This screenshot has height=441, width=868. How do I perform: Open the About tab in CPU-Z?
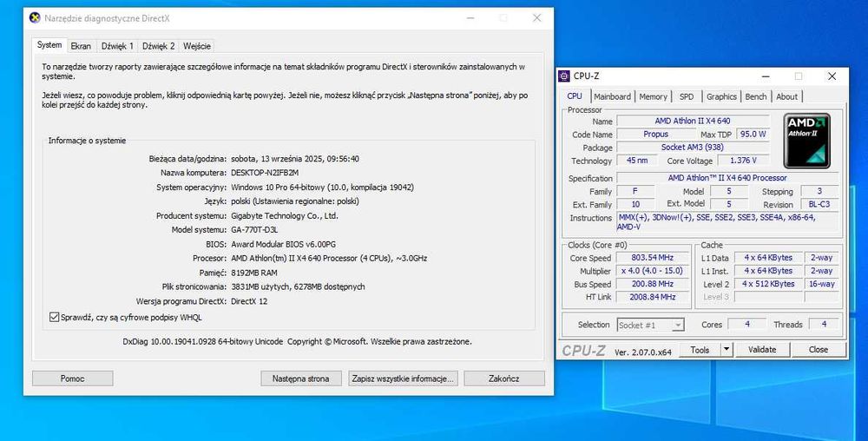click(x=786, y=96)
